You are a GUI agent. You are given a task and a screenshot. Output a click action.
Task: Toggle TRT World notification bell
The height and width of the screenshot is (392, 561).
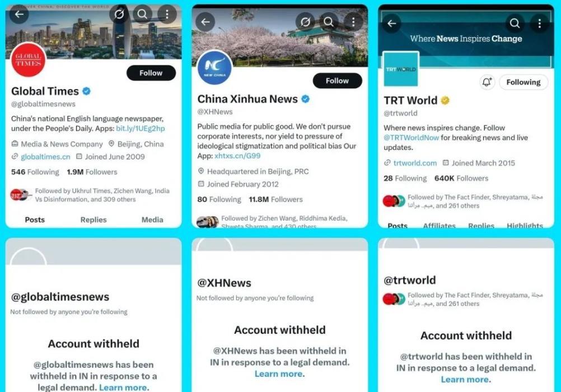[487, 82]
